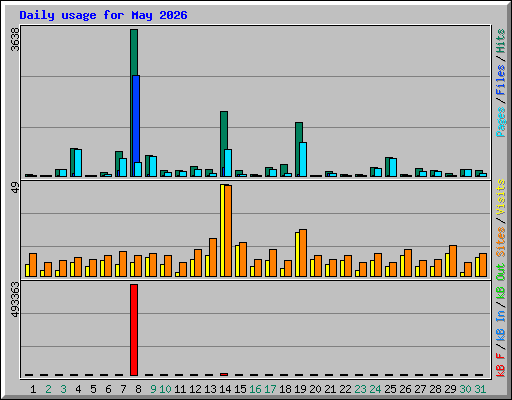Click day label 6 on the x-axis
This screenshot has height=400, width=512.
[108, 389]
